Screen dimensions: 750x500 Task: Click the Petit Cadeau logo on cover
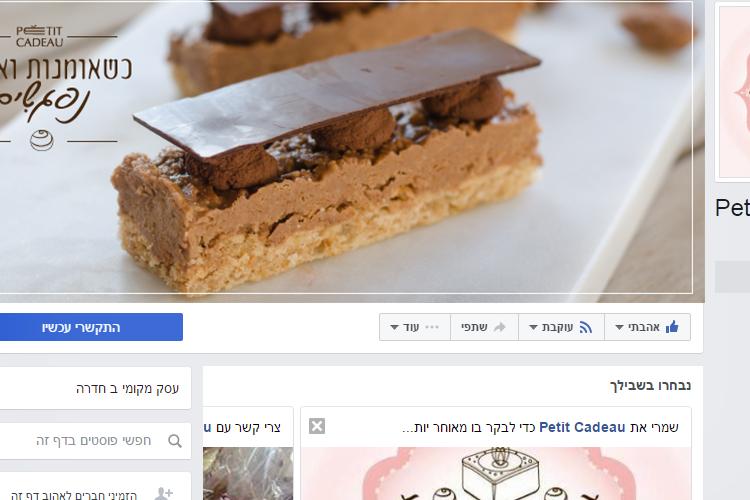point(40,37)
